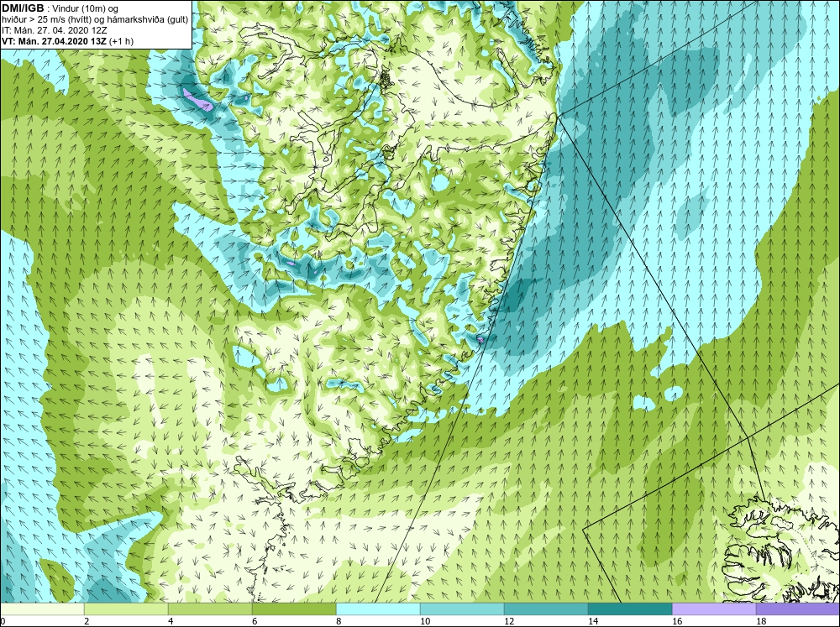
Task: Click the scale label 10
Action: pos(425,621)
